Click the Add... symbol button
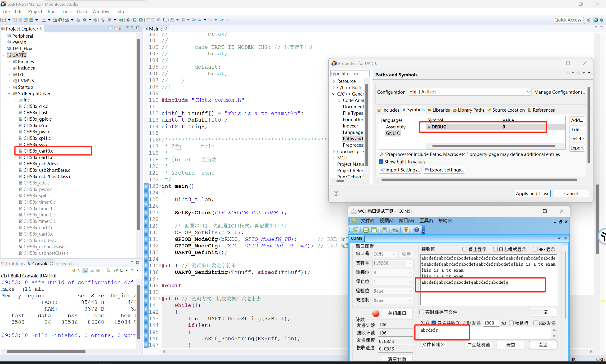606x364 pixels. (577, 120)
